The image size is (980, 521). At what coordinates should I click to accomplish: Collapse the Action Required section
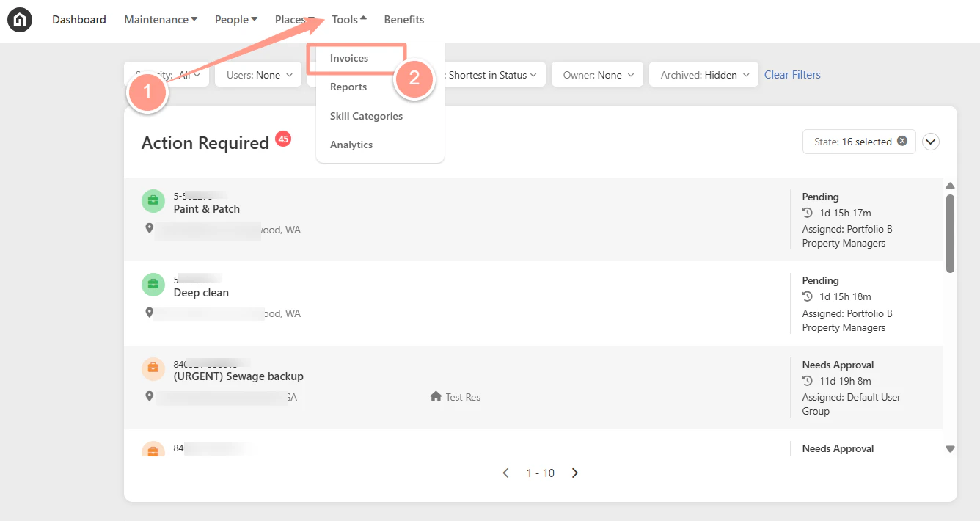(x=931, y=142)
